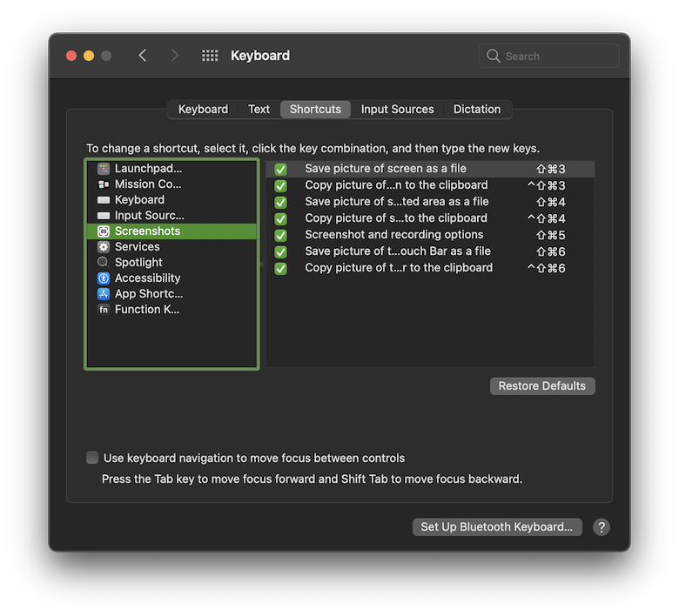679x616 pixels.
Task: Switch to the Text tab
Action: 259,109
